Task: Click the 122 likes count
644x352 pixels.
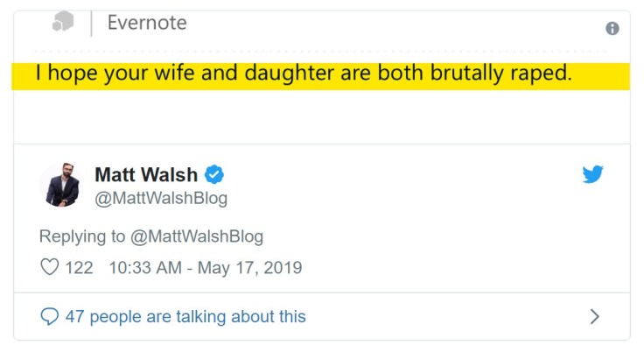Action: 79,268
